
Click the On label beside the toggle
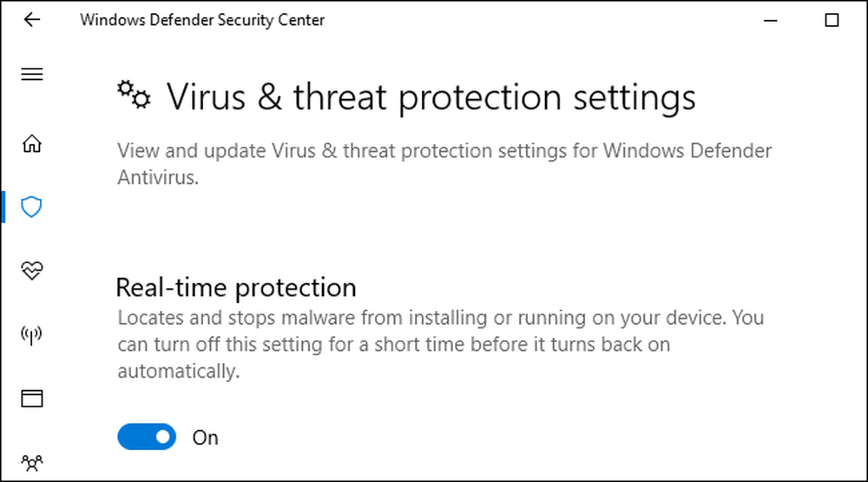click(205, 438)
